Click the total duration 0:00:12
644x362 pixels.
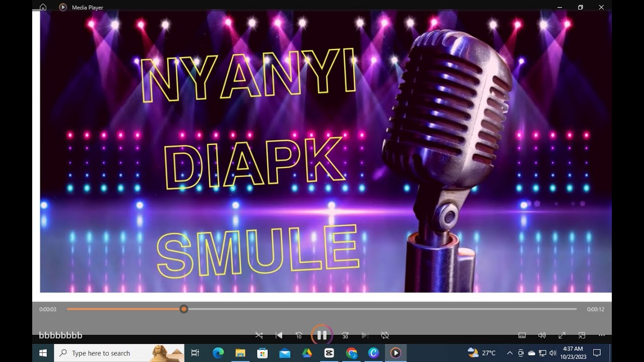pyautogui.click(x=596, y=309)
